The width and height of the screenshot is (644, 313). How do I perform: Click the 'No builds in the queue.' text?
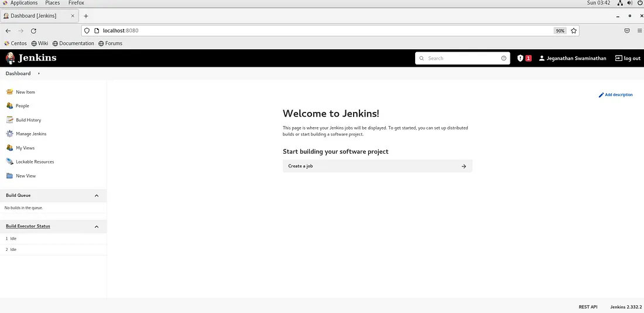click(x=23, y=207)
